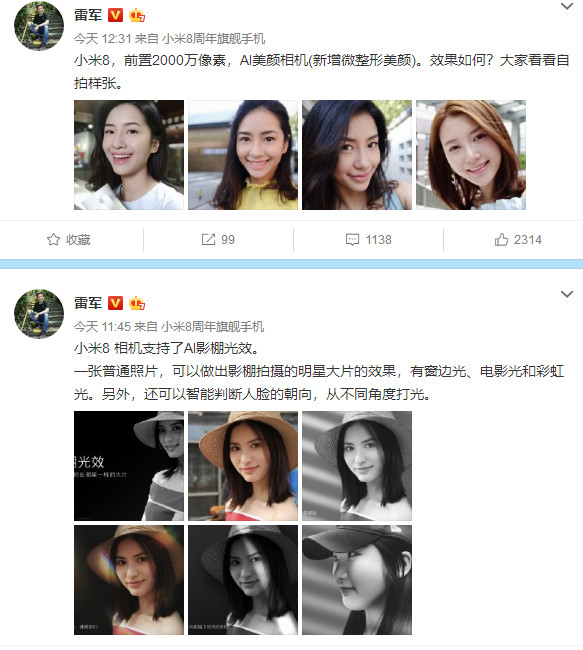Image resolution: width=583 pixels, height=650 pixels.
Task: Open comments via the speech bubble icon
Action: 352,240
